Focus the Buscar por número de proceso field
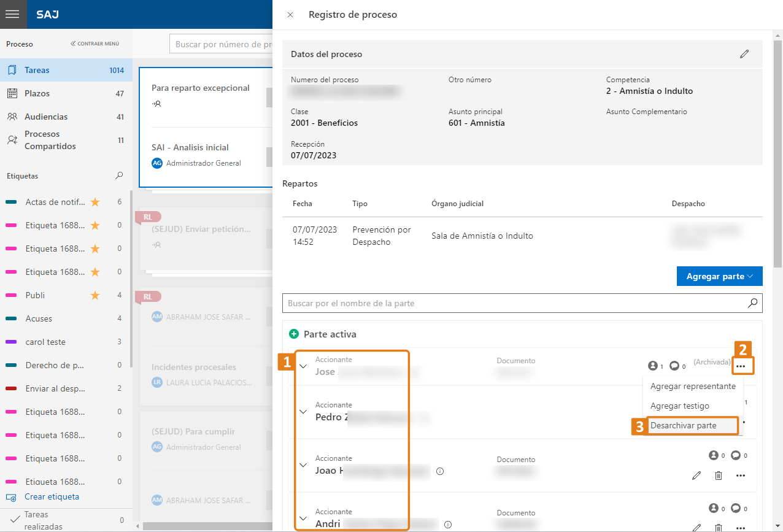Viewport: 783px width, 532px height. point(221,44)
